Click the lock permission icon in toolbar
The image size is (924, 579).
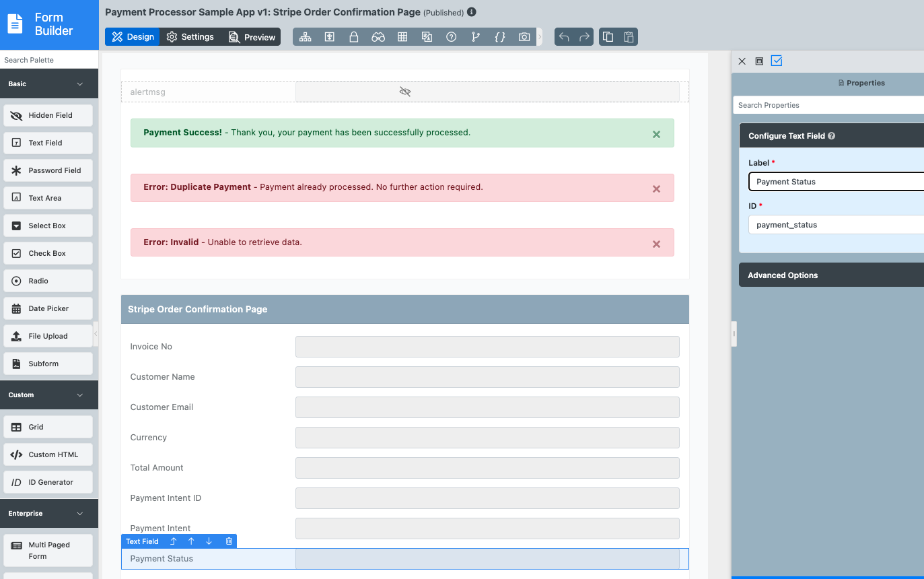(353, 37)
